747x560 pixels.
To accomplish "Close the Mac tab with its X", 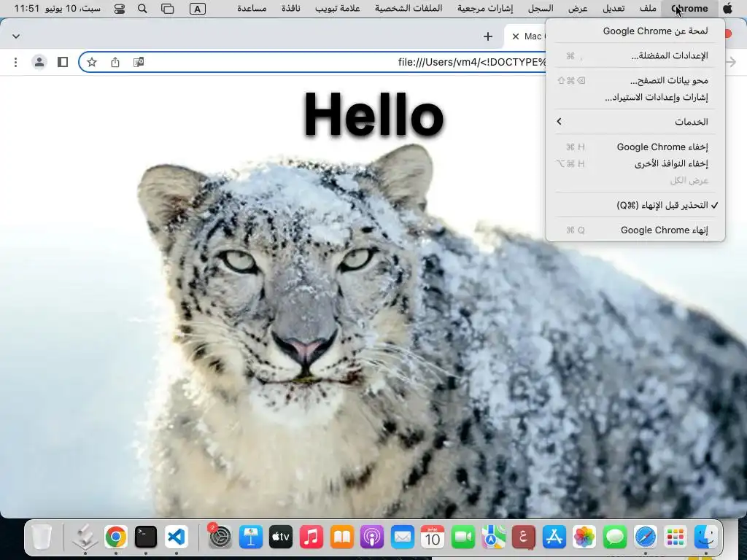I will coord(516,36).
